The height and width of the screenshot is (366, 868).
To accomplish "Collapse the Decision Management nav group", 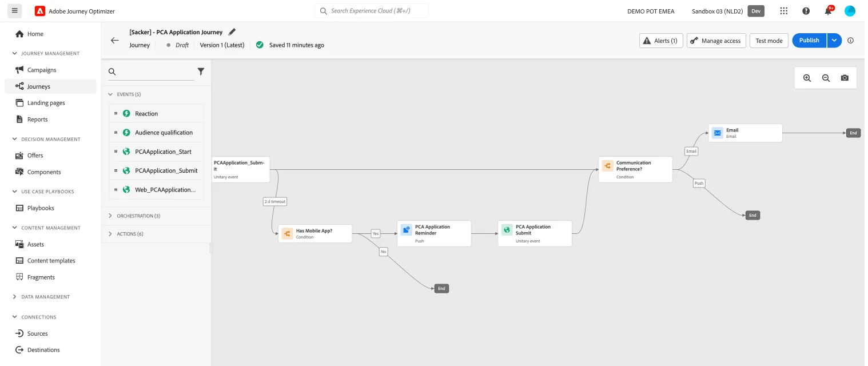I will (15, 139).
